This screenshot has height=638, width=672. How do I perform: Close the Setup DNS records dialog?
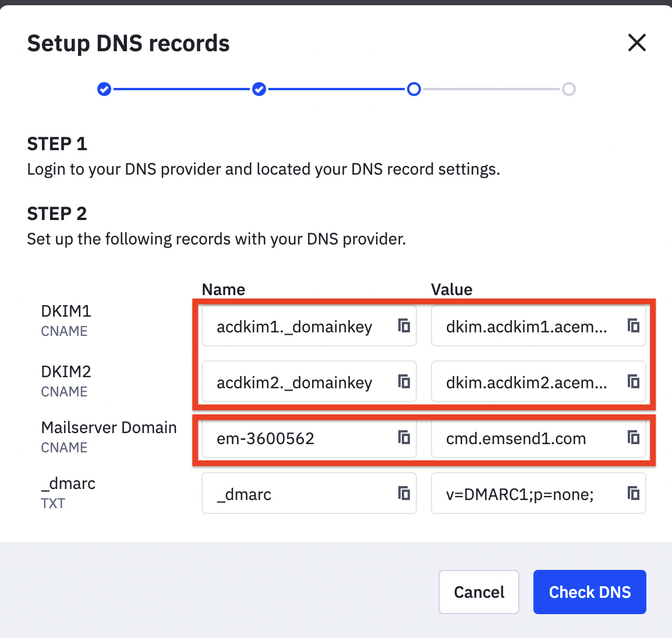point(637,42)
